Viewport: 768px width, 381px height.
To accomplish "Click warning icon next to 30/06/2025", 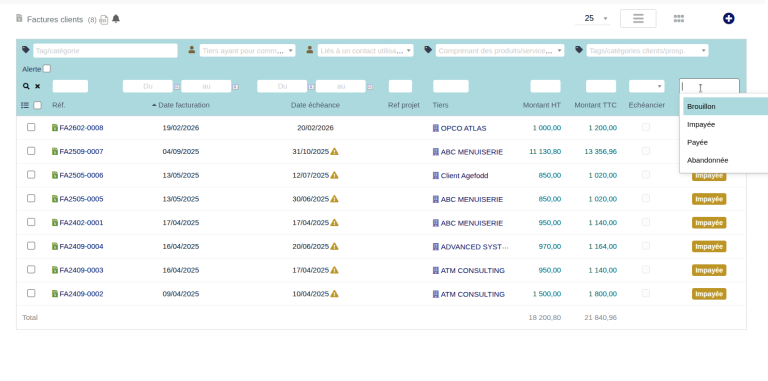I will click(x=335, y=199).
